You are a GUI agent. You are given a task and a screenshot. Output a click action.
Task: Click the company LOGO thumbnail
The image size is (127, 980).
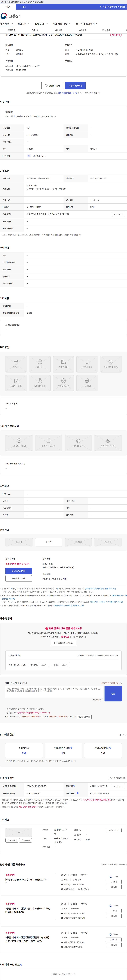click(x=19, y=832)
